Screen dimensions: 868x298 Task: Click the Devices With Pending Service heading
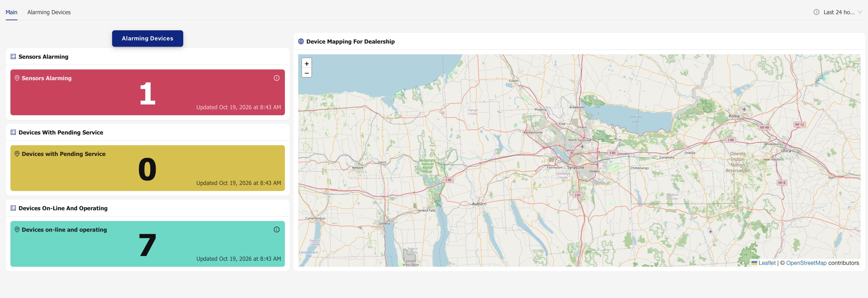[x=61, y=132]
